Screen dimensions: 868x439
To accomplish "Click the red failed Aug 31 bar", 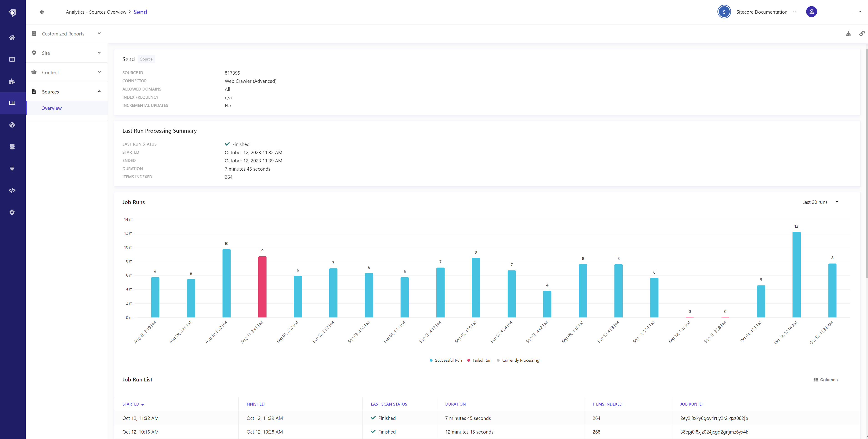I will click(262, 287).
